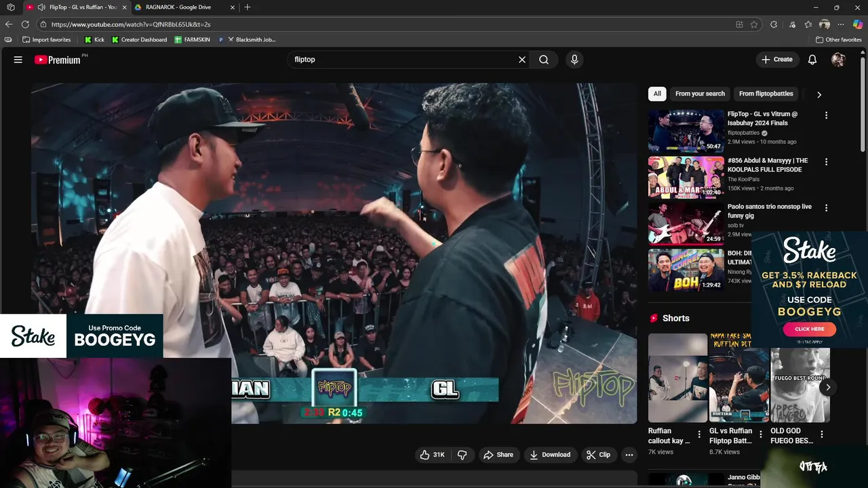
Task: Open Copilot sidebar icon
Action: (x=858, y=24)
